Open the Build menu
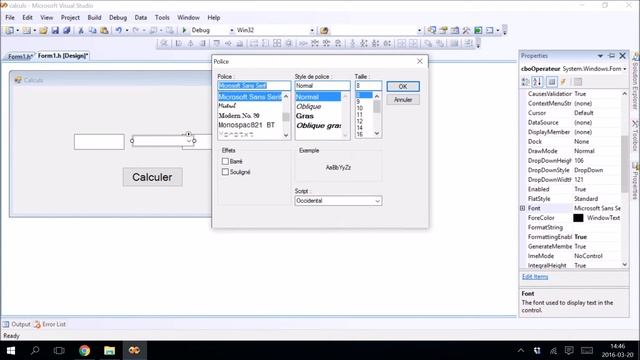 [x=94, y=18]
